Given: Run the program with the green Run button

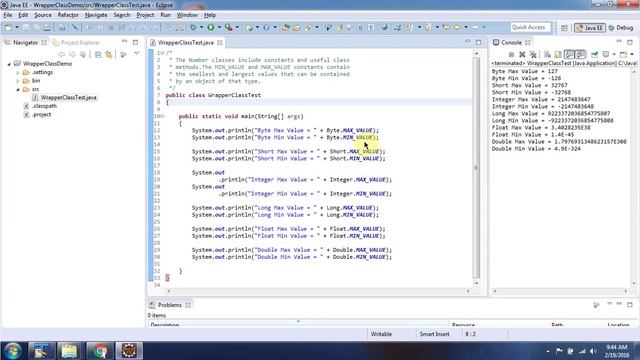Looking at the screenshot, I should point(211,27).
